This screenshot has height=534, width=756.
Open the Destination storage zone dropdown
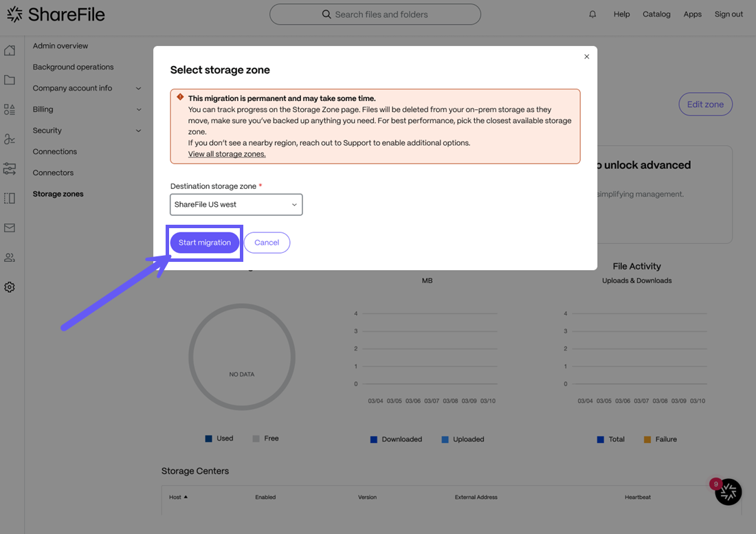236,204
